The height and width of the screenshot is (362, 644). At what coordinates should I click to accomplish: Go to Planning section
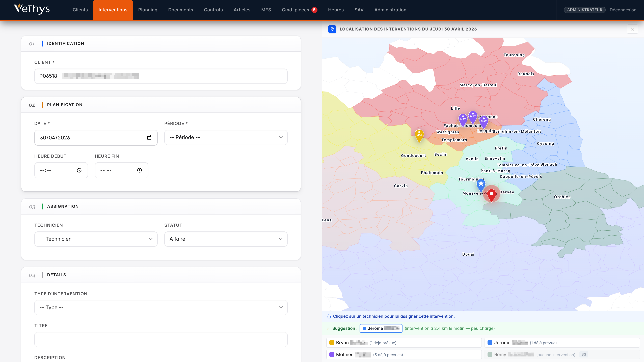click(148, 10)
